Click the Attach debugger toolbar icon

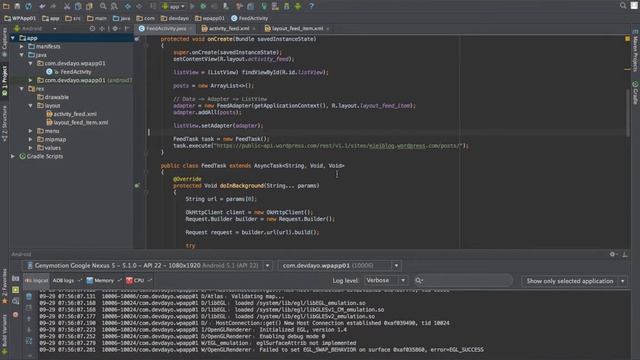[226, 6]
